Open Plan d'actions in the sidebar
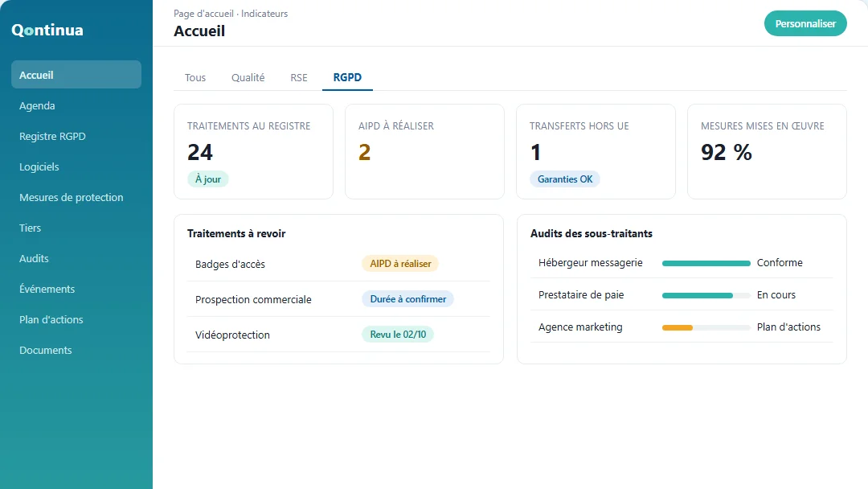 click(76, 319)
